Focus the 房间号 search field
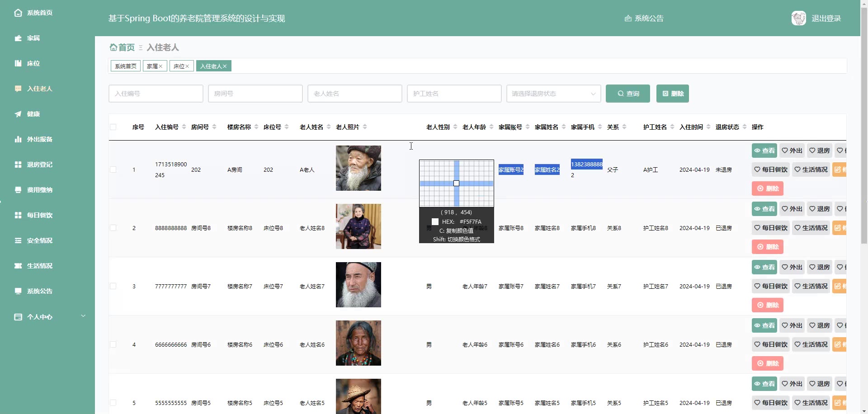 point(255,94)
